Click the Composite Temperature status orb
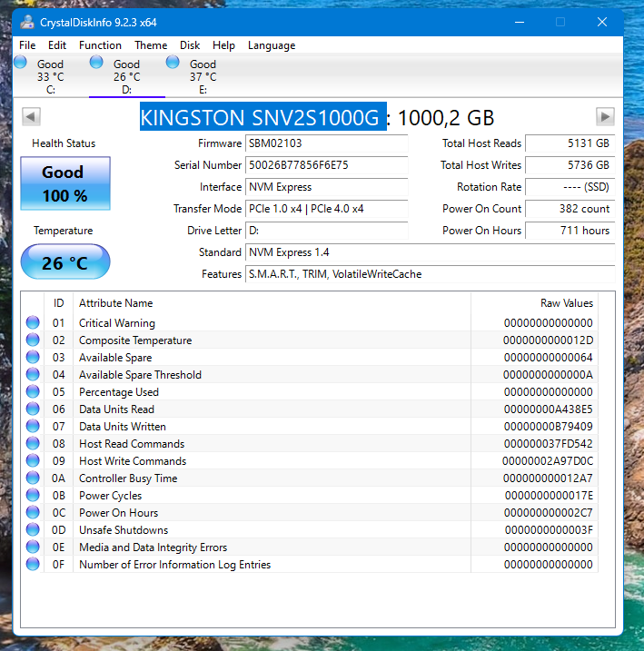This screenshot has width=644, height=651. pos(33,340)
